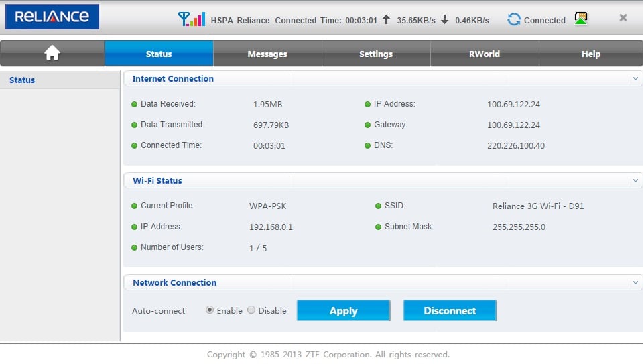Click the Current Profile value WPA-PSK
The width and height of the screenshot is (644, 364).
(268, 206)
